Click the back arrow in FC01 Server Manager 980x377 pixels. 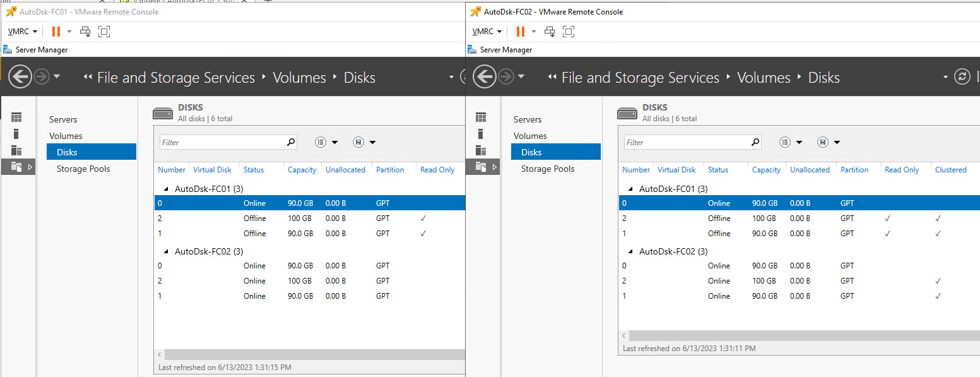click(20, 77)
